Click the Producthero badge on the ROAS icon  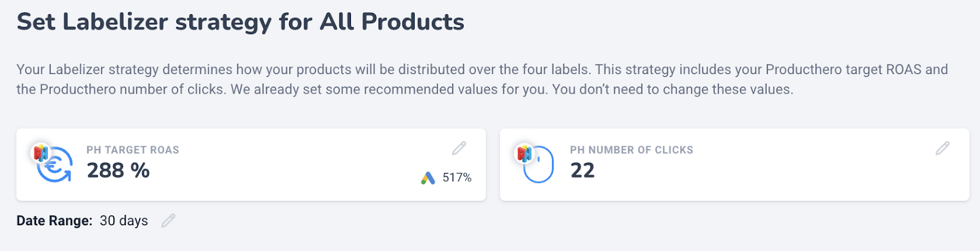pos(41,153)
